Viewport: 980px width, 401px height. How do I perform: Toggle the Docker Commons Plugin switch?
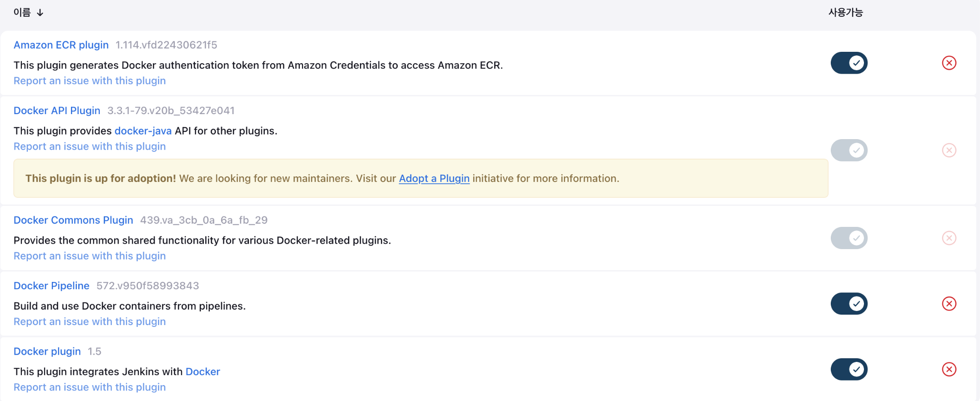pyautogui.click(x=849, y=238)
